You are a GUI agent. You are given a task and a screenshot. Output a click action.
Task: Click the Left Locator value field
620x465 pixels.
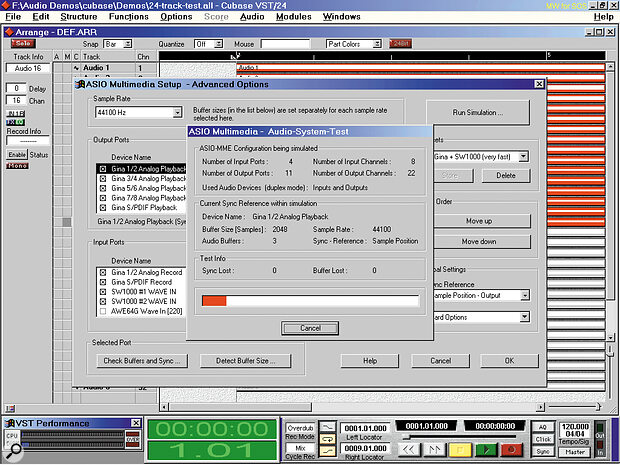(365, 428)
